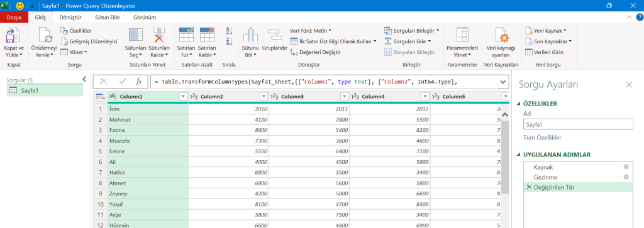Open Column4 filter dropdown
Viewport: 644px width, 228px height.
(x=425, y=96)
